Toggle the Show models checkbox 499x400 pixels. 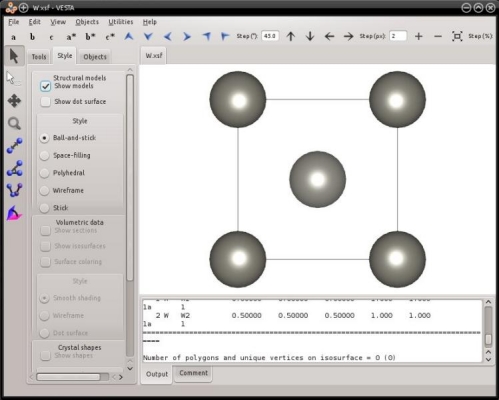click(45, 86)
